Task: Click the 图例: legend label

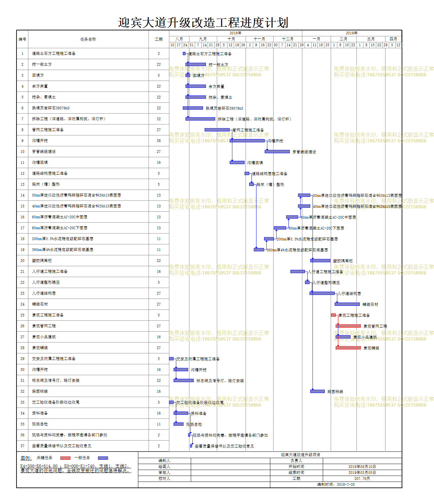Action: pyautogui.click(x=26, y=458)
